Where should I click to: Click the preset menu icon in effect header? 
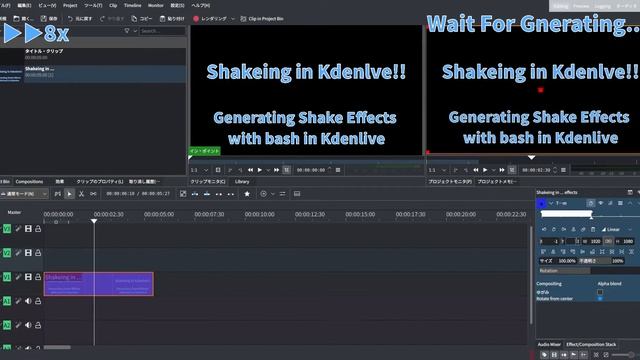click(620, 203)
